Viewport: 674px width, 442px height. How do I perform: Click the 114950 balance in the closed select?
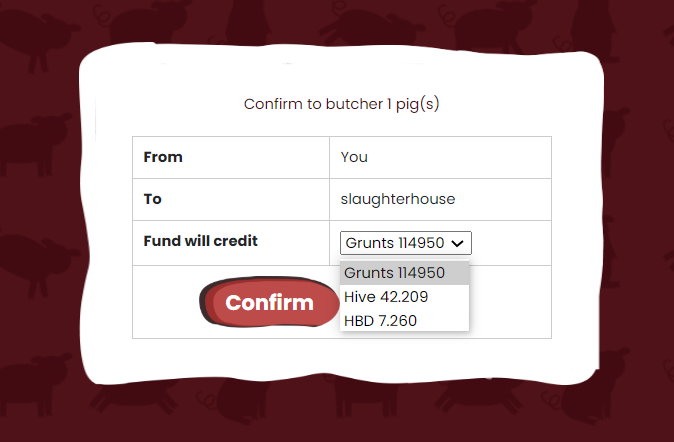[x=421, y=243]
